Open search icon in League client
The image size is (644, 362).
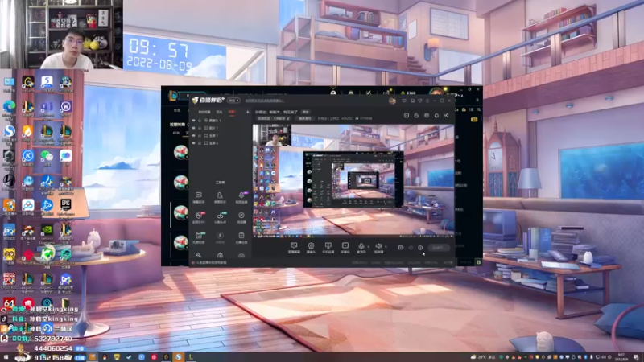(x=479, y=110)
